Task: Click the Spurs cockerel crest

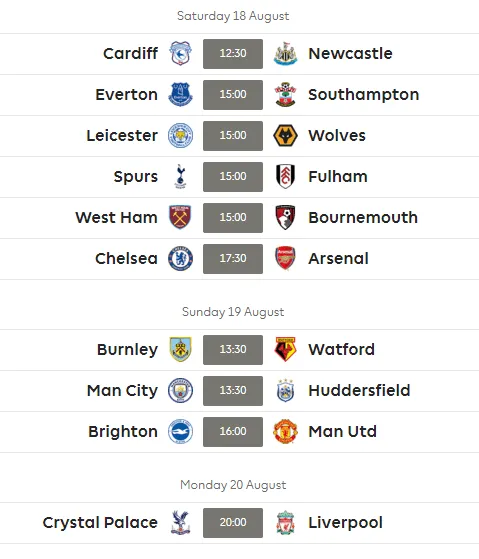Action: coord(180,176)
